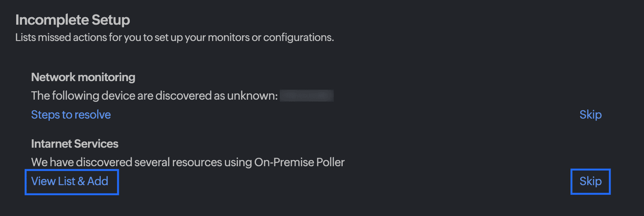Image resolution: width=644 pixels, height=216 pixels.
Task: Click the Incomplete Setup heading
Action: 73,20
